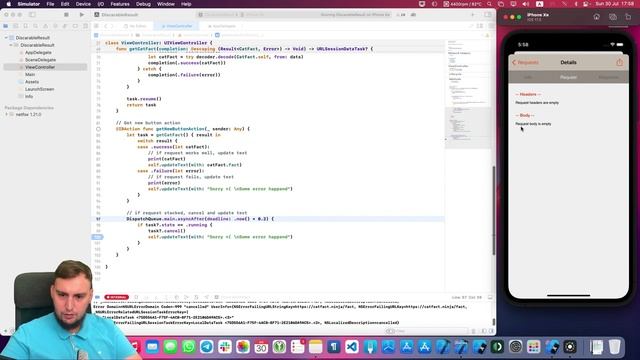640x360 pixels.
Task: Open the Features menu
Action: point(120,4)
